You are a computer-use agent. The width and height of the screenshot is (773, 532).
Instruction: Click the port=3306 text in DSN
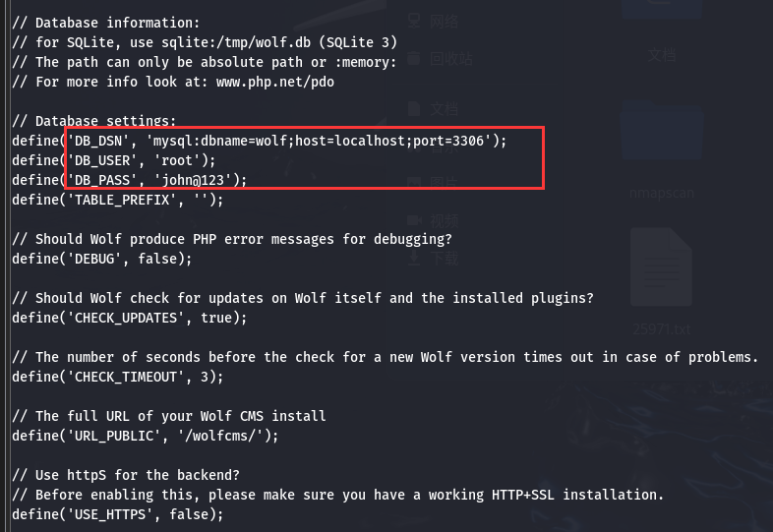pos(448,141)
